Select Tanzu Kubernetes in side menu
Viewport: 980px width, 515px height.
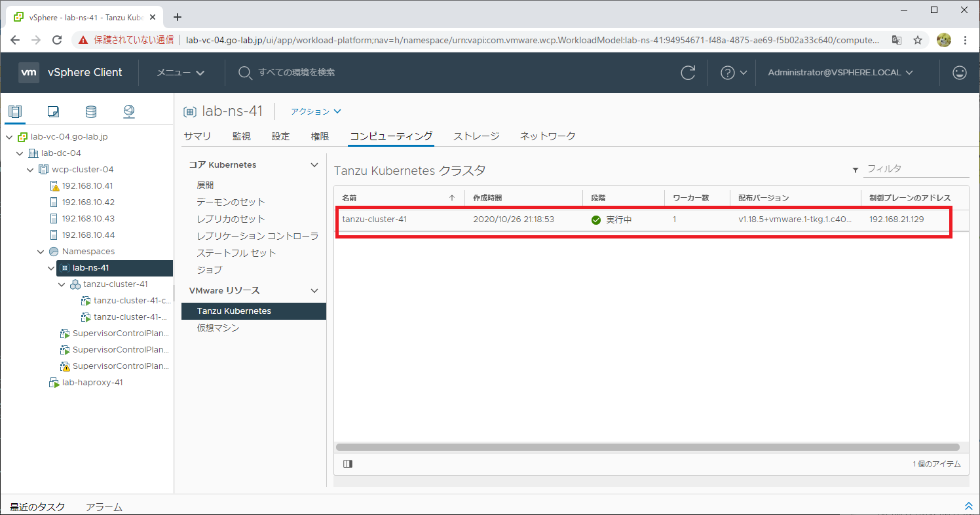pyautogui.click(x=253, y=311)
